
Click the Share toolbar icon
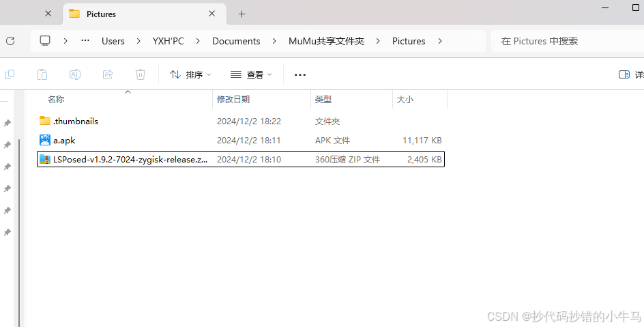pos(108,74)
